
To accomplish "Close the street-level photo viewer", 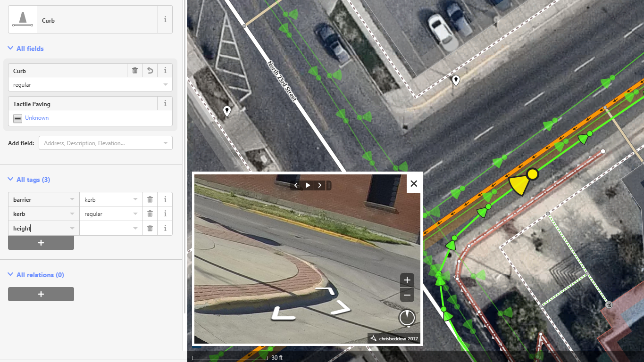I will (x=414, y=184).
